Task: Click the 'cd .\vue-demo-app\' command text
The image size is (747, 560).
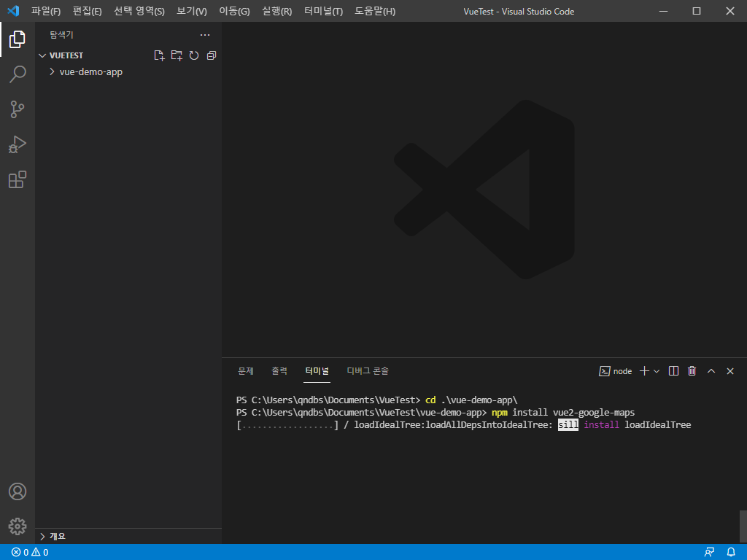Action: [471, 400]
